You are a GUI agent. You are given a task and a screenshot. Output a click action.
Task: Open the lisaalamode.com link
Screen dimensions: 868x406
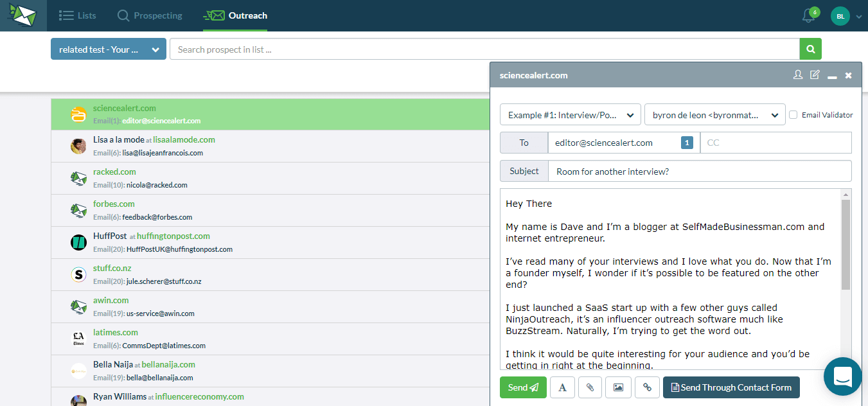(184, 139)
